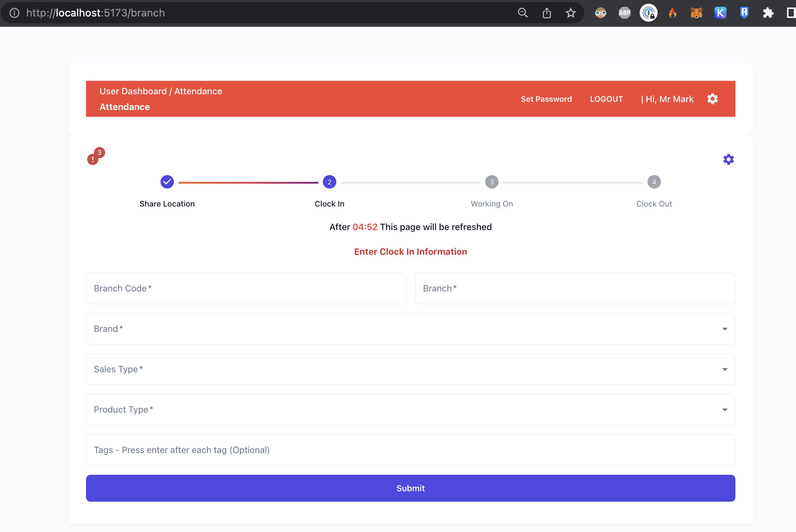The image size is (796, 532).
Task: Open the MetaMask extension
Action: click(696, 13)
